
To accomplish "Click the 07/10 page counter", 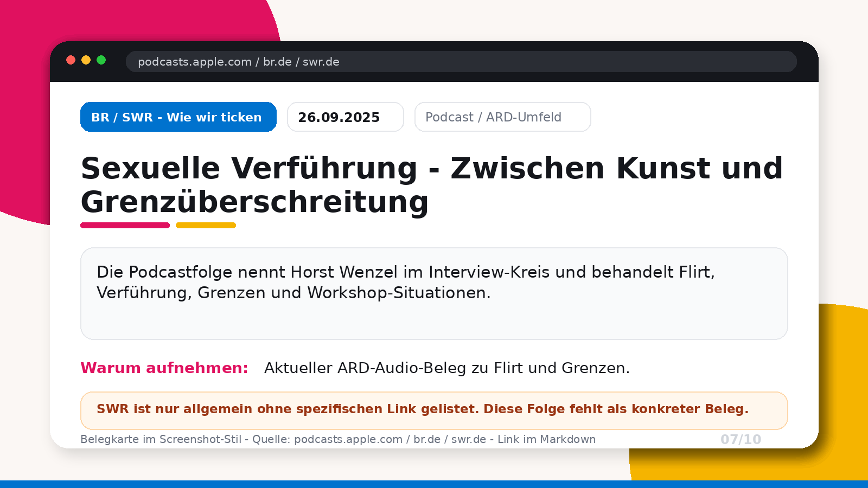I will (741, 440).
